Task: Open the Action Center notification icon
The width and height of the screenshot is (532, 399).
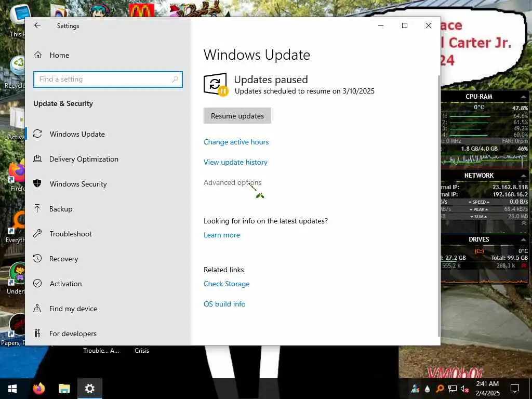Action: pyautogui.click(x=515, y=389)
